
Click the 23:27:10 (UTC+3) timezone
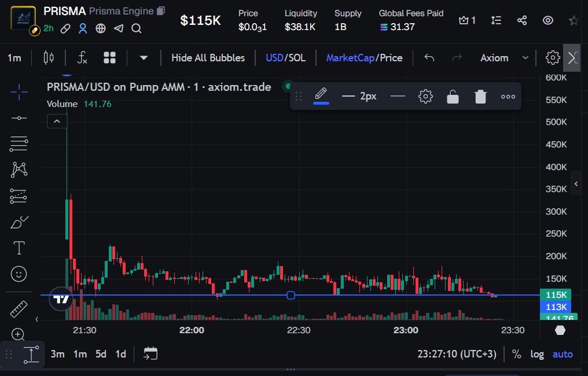[x=457, y=354]
